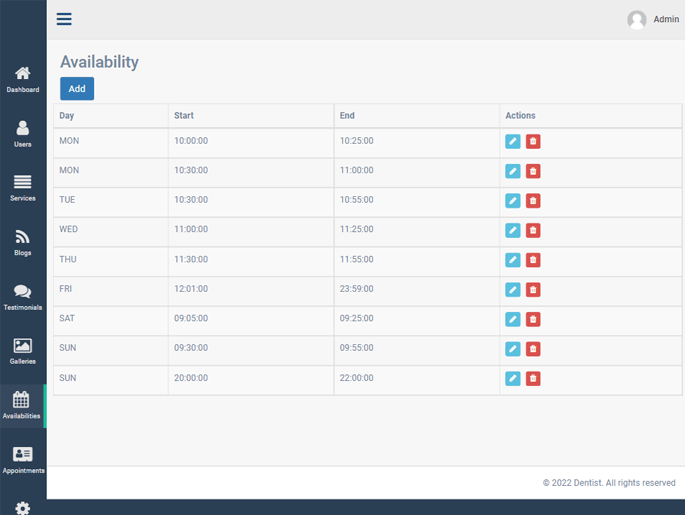
Task: Go to Dashboard in the sidebar
Action: pos(22,79)
